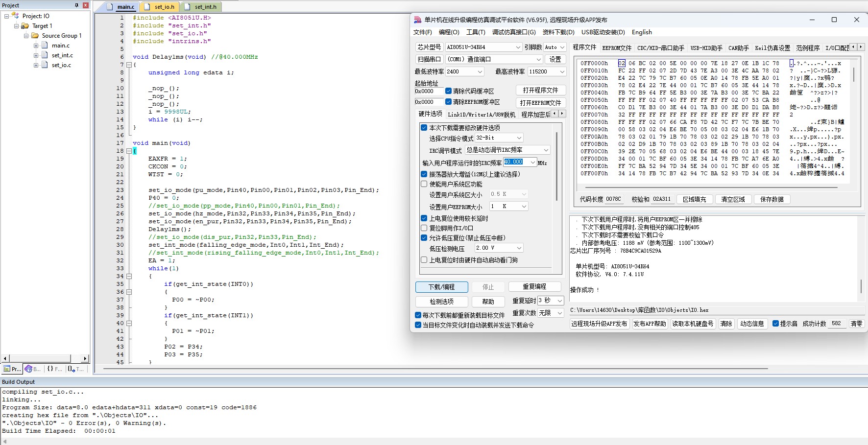The width and height of the screenshot is (868, 445).
Task: Switch to CAN助手 tab
Action: point(738,48)
